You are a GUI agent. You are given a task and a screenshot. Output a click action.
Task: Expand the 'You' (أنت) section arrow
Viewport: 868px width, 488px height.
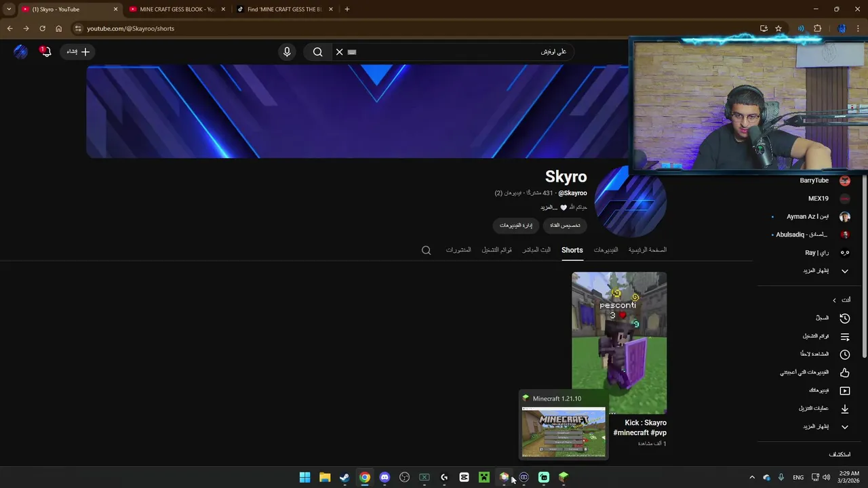[x=834, y=300]
